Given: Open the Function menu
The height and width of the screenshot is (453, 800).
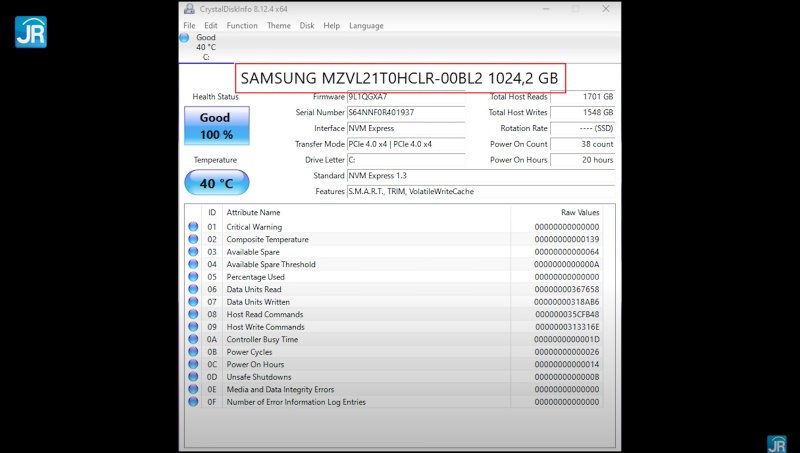Looking at the screenshot, I should 242,25.
